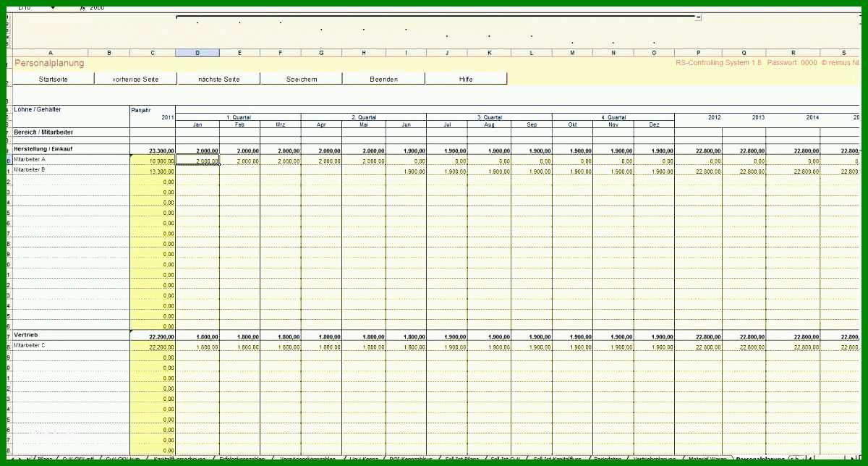Screen dimensions: 868x466
Task: Select column D header
Action: (197, 53)
